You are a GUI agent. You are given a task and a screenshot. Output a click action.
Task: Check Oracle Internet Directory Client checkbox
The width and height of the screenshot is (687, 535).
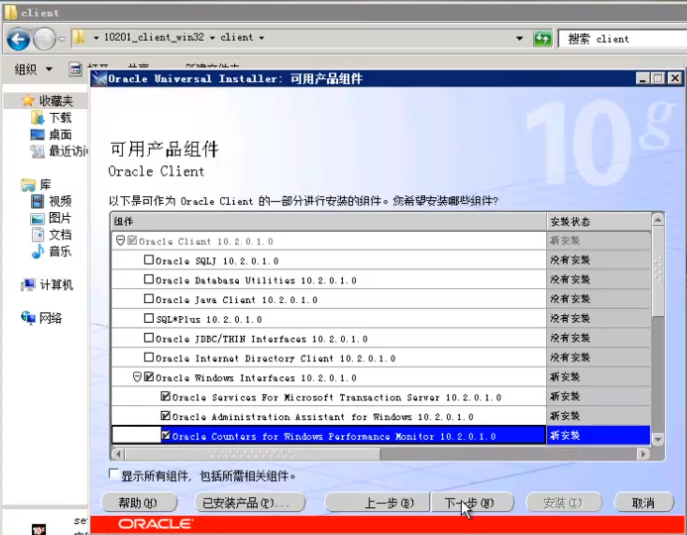pyautogui.click(x=149, y=357)
